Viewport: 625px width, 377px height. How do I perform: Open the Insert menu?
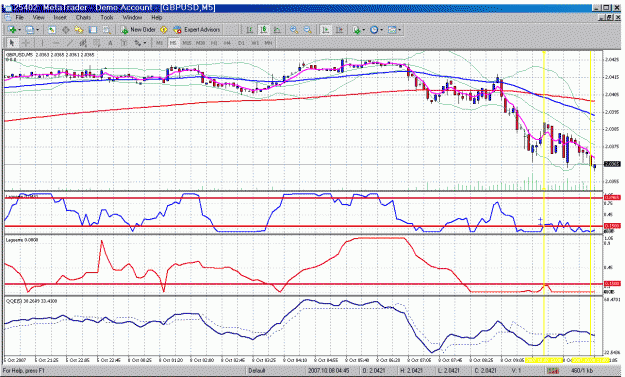(60, 17)
